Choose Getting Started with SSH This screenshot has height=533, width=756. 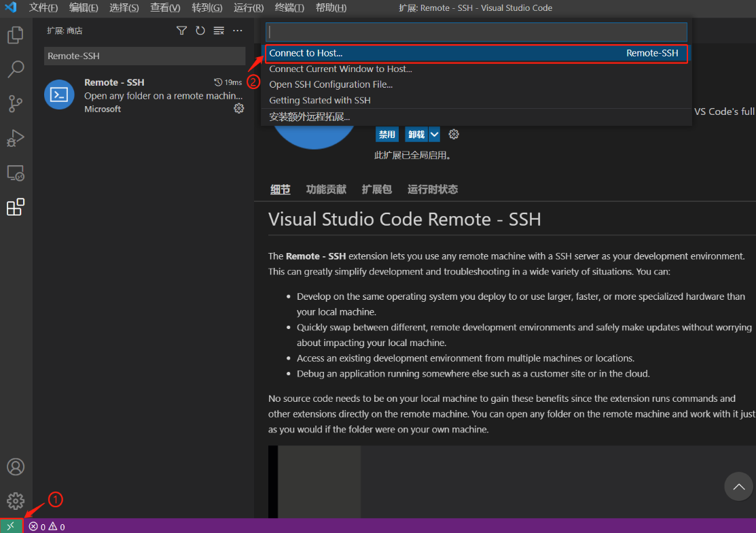(476, 101)
